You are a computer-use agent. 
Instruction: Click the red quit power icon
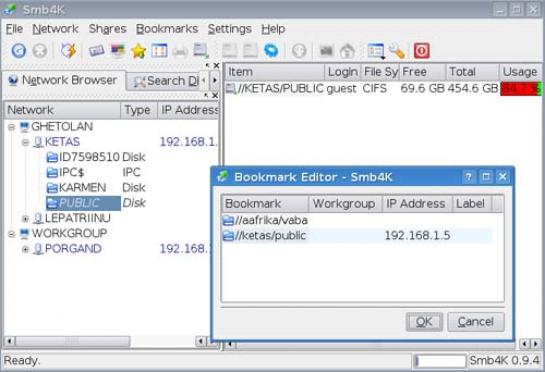[x=422, y=51]
